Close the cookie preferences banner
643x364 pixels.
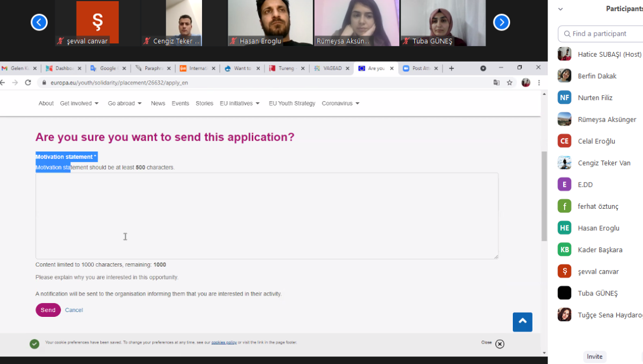[x=499, y=344]
